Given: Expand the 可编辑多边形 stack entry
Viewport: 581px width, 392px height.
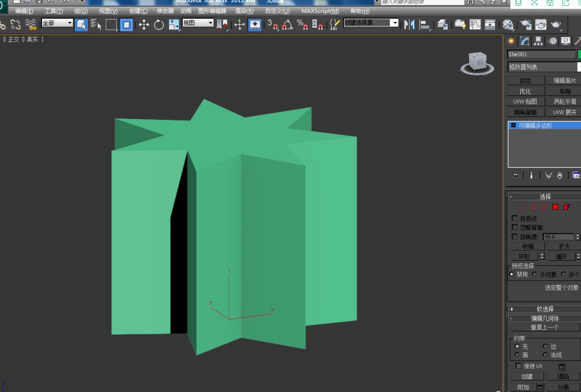Looking at the screenshot, I should (514, 126).
